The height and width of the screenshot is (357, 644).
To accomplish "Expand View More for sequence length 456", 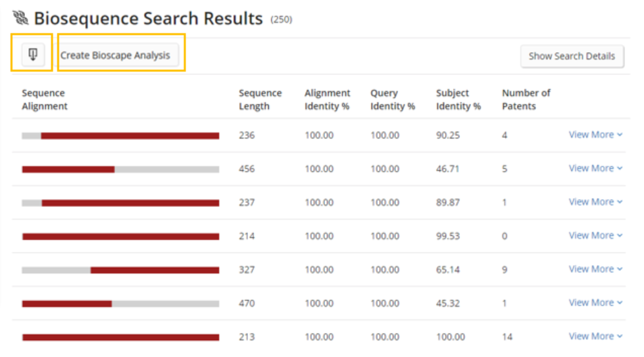I will [595, 168].
